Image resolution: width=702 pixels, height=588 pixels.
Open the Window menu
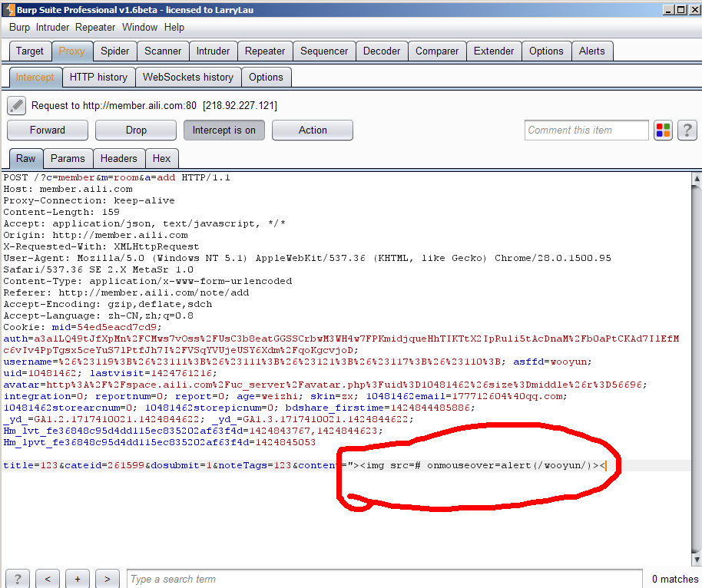click(140, 28)
